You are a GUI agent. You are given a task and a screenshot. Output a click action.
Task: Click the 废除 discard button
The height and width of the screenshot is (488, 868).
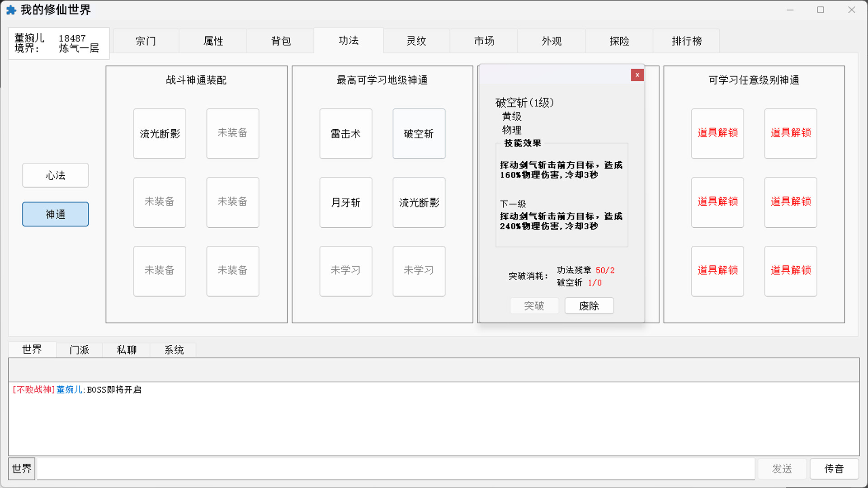tap(589, 305)
